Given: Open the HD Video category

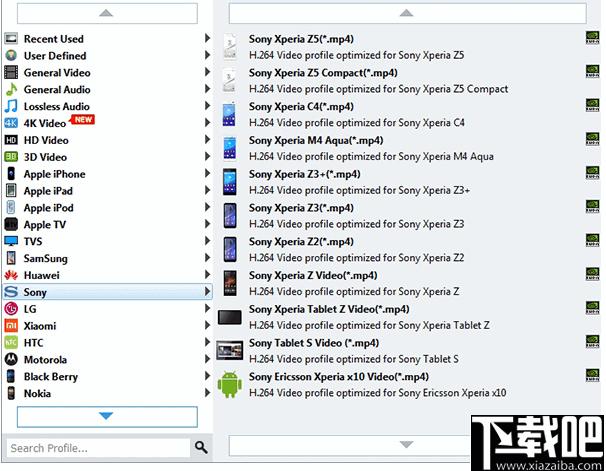Looking at the screenshot, I should [x=107, y=140].
